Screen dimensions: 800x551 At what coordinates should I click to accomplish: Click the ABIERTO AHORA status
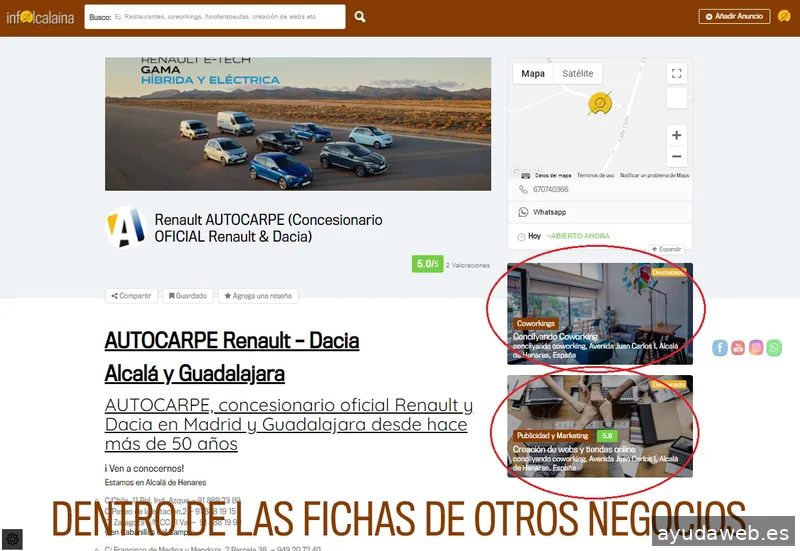point(578,236)
